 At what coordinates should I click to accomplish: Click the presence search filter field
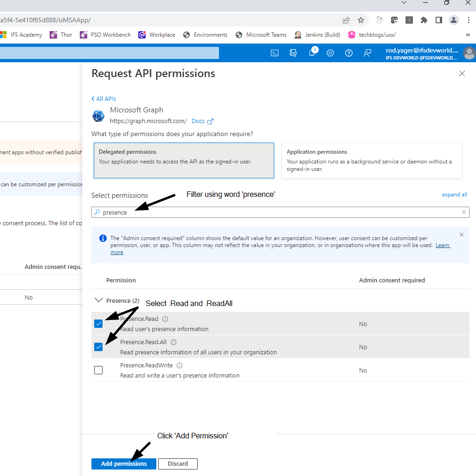click(278, 212)
